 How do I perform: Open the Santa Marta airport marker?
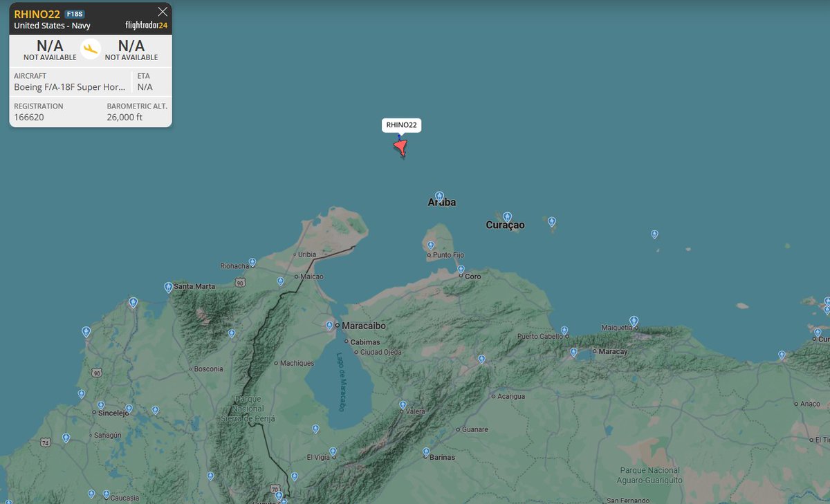coord(168,286)
